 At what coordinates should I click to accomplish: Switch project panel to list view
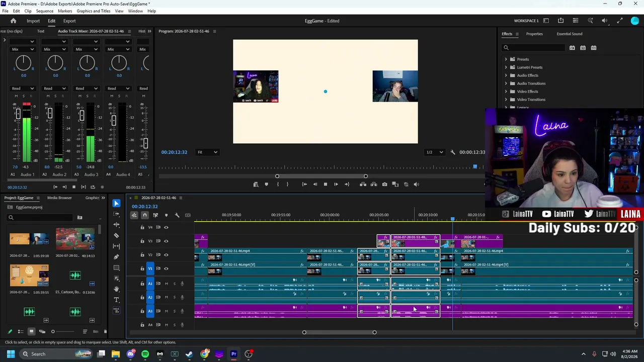(21, 331)
